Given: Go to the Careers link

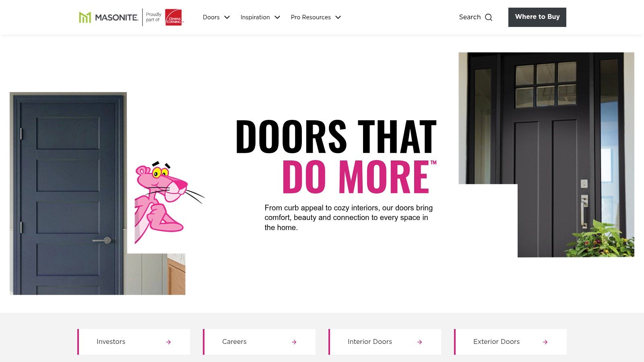Looking at the screenshot, I should (234, 342).
